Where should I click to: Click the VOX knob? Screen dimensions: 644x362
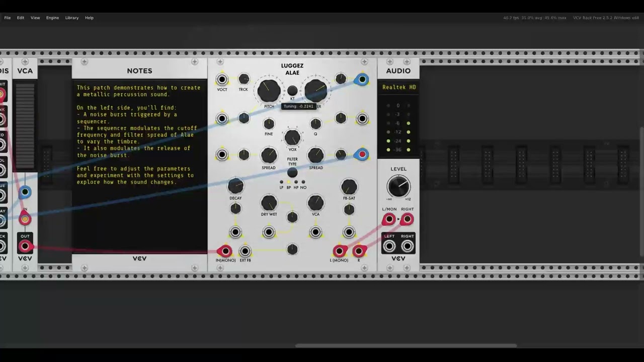pyautogui.click(x=292, y=138)
